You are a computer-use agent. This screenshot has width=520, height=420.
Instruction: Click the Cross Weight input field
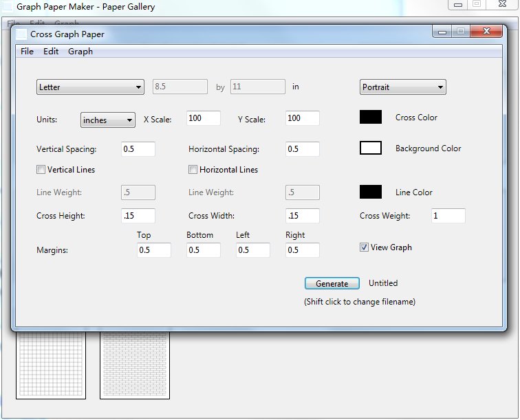point(448,216)
